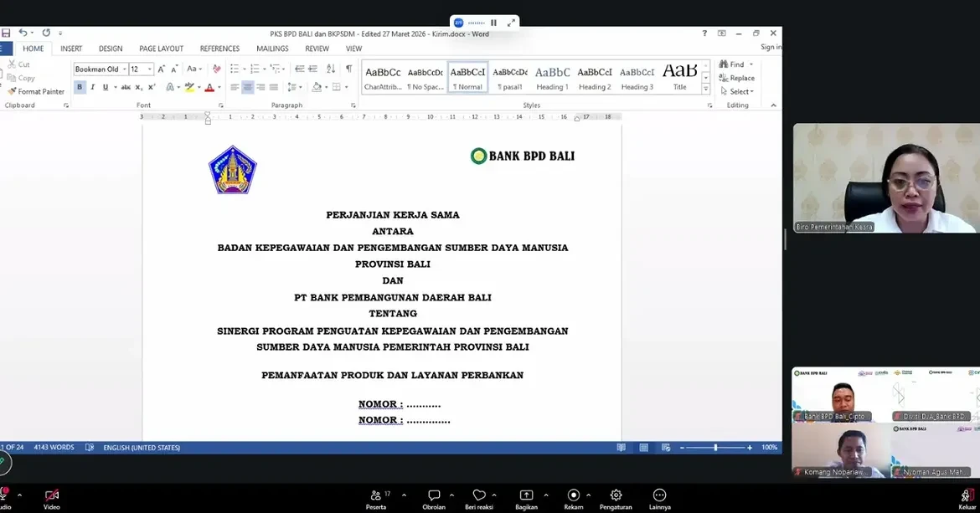
Task: Open the VIEW ribbon tab
Action: [x=353, y=49]
